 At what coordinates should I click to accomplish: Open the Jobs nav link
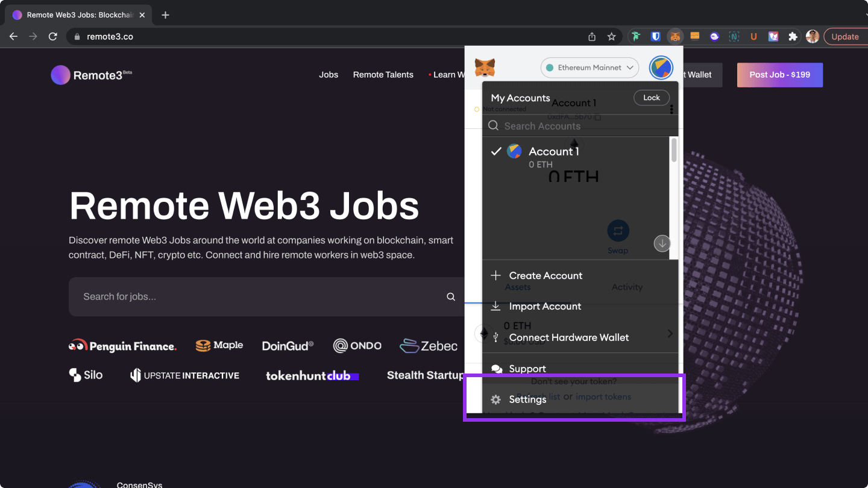329,75
